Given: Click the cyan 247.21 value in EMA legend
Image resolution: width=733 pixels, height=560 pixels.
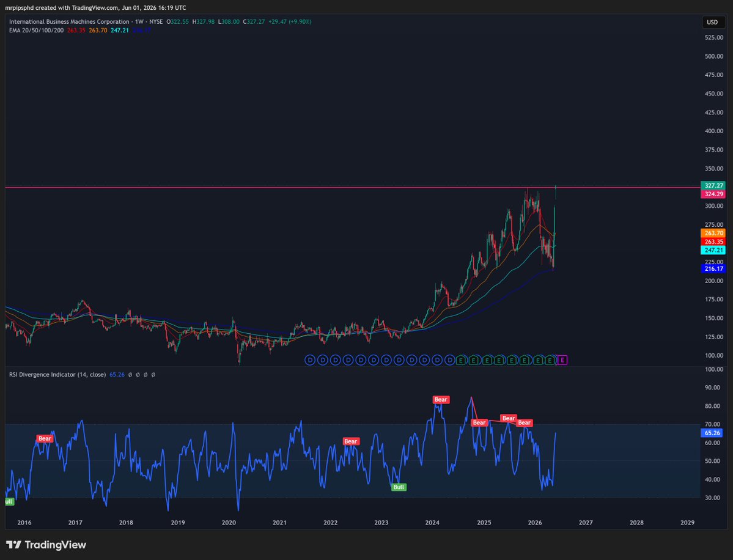Looking at the screenshot, I should pos(120,30).
